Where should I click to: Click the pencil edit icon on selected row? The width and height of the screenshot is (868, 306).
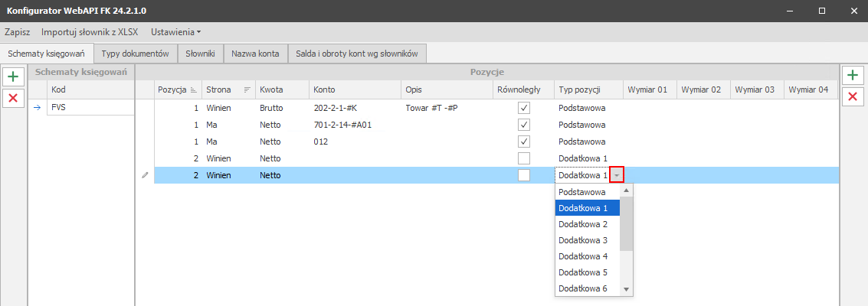point(145,175)
